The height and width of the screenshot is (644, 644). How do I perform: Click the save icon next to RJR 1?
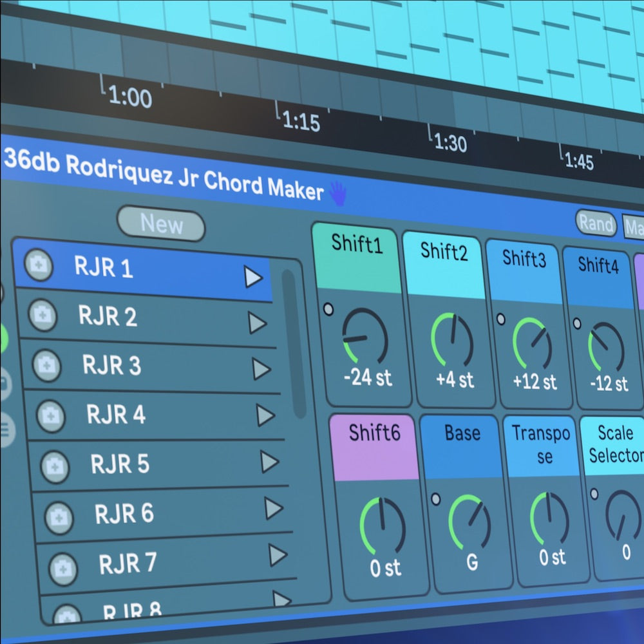[39, 264]
